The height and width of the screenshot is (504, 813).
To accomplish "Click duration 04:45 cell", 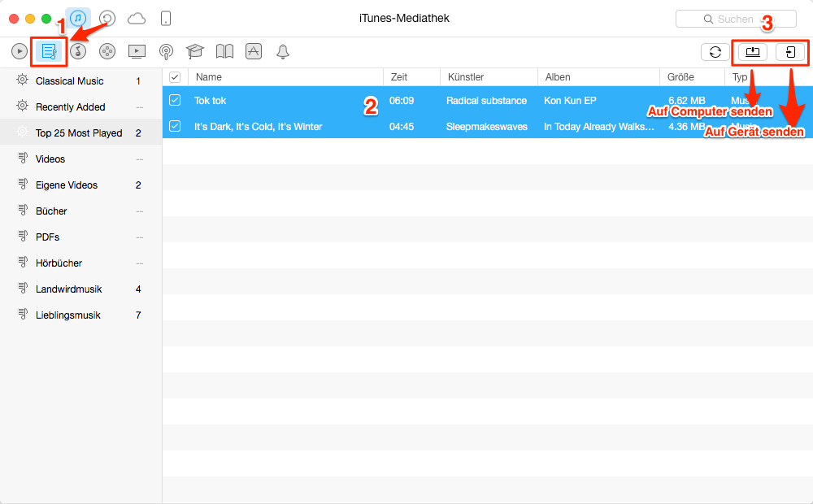I will pos(402,127).
